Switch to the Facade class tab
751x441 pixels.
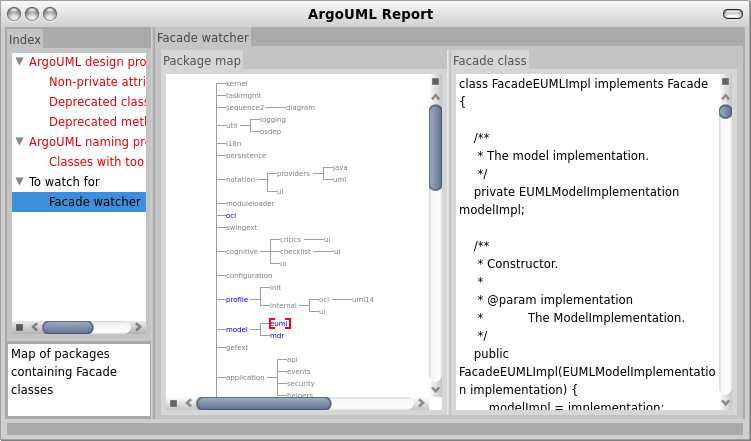coord(489,61)
